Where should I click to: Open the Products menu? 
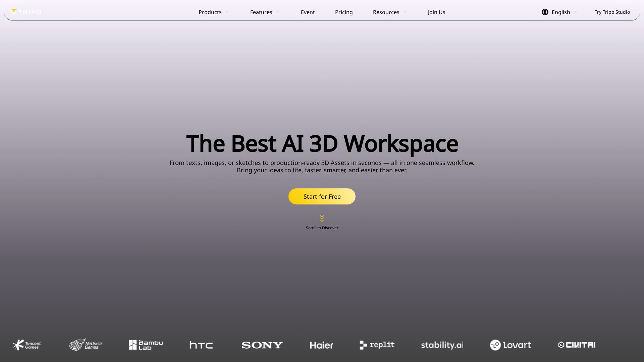click(x=210, y=12)
